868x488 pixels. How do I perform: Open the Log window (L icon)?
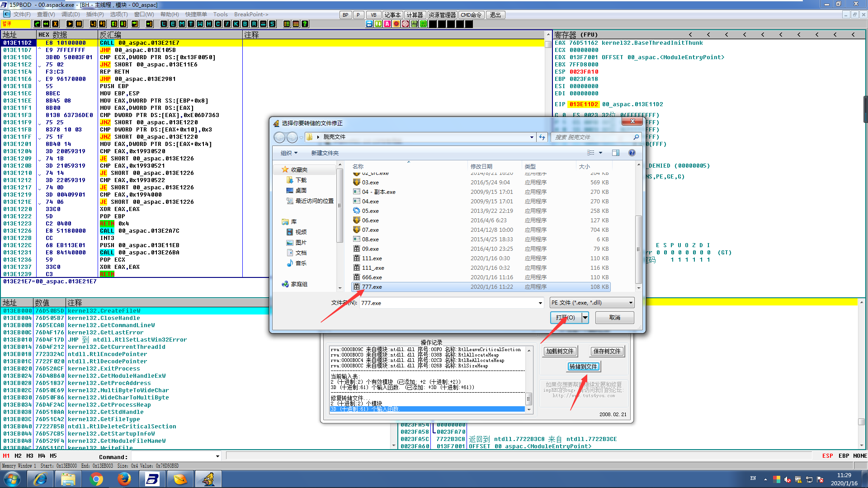click(164, 24)
